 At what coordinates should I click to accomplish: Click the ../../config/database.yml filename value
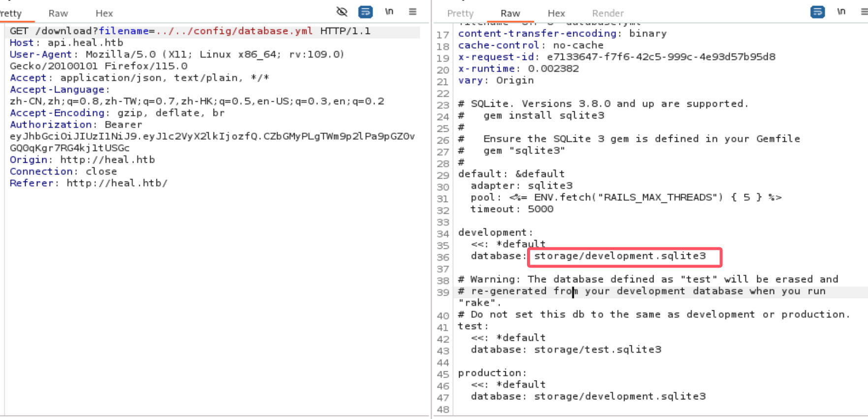click(234, 31)
